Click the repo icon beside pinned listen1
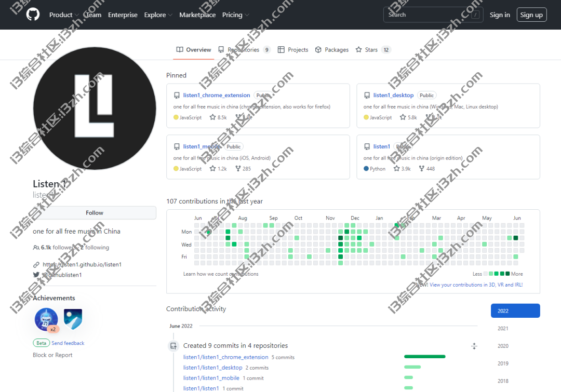The height and width of the screenshot is (392, 561). pyautogui.click(x=367, y=146)
